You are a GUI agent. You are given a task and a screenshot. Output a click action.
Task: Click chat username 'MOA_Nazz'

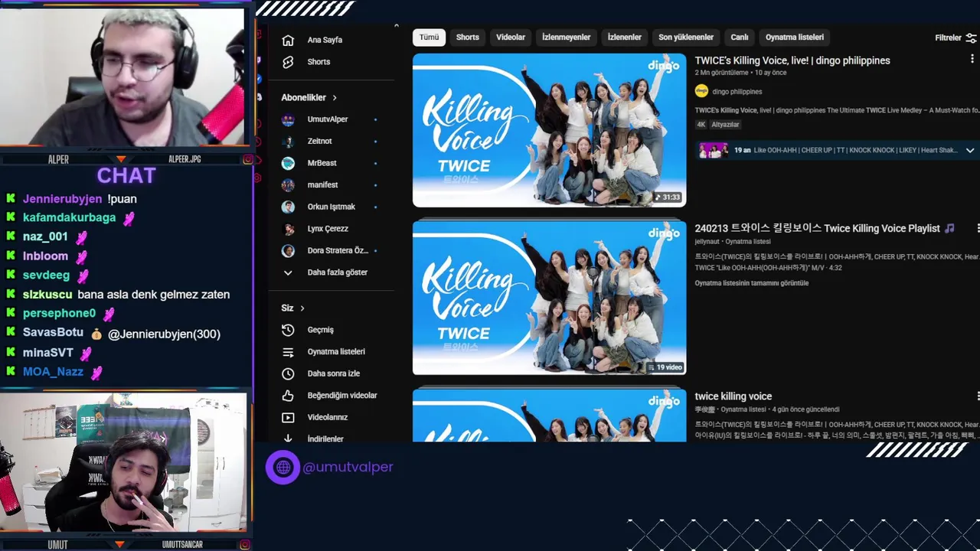pos(53,372)
